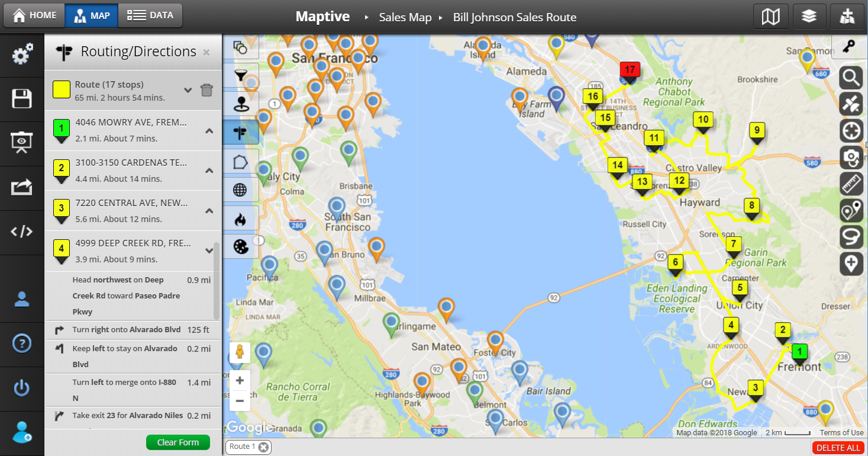
Task: Open Terms of Use link
Action: tap(841, 433)
